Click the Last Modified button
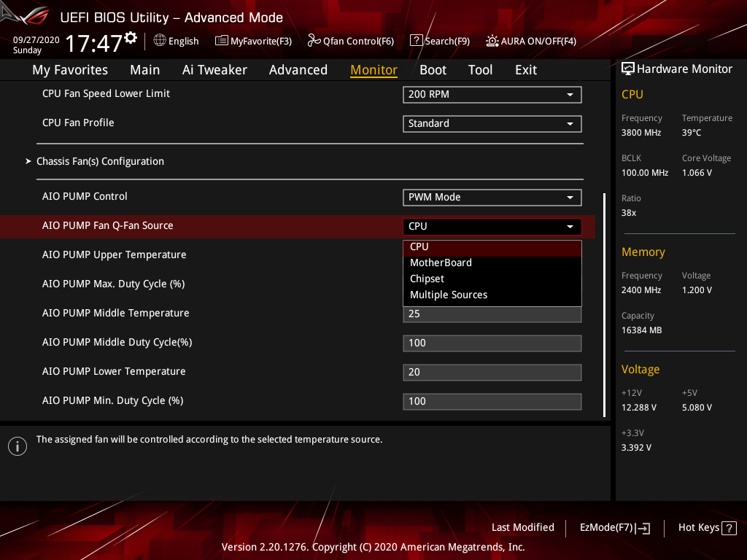The height and width of the screenshot is (560, 747). point(522,528)
